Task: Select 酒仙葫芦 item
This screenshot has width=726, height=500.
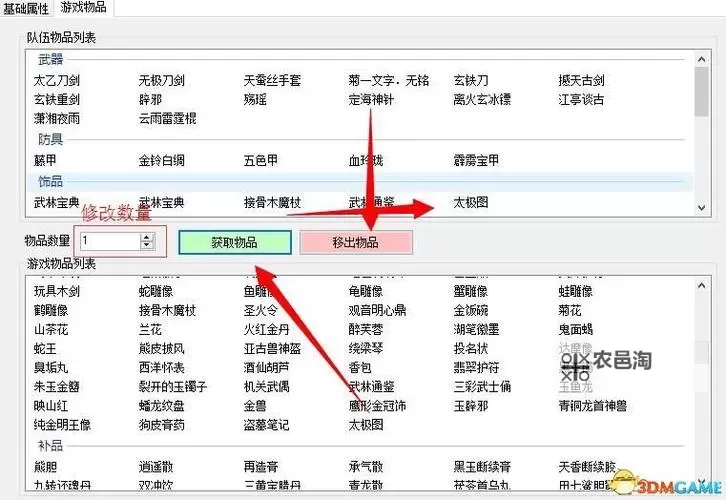Action: [x=267, y=368]
